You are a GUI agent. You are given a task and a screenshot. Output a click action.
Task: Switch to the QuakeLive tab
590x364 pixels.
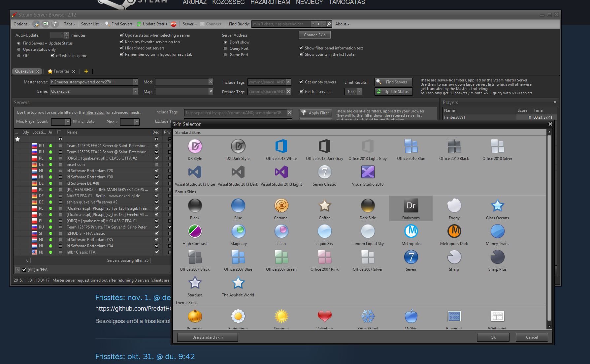(24, 71)
